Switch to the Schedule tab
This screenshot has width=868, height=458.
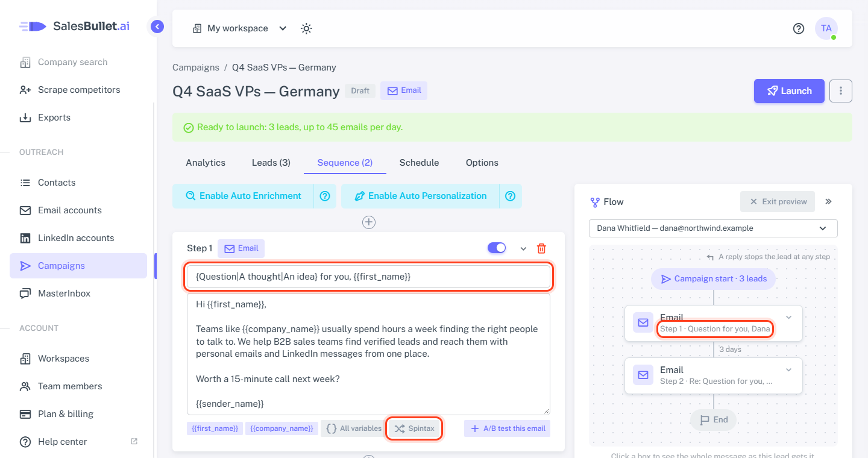click(x=419, y=163)
